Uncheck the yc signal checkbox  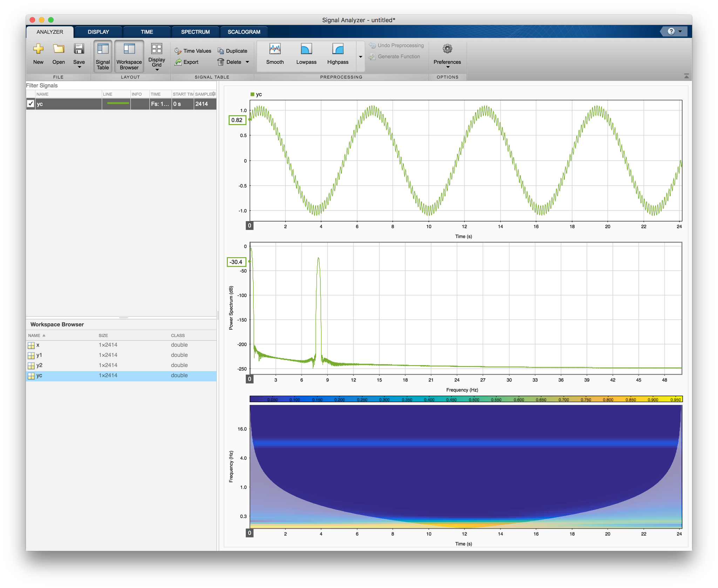click(31, 104)
